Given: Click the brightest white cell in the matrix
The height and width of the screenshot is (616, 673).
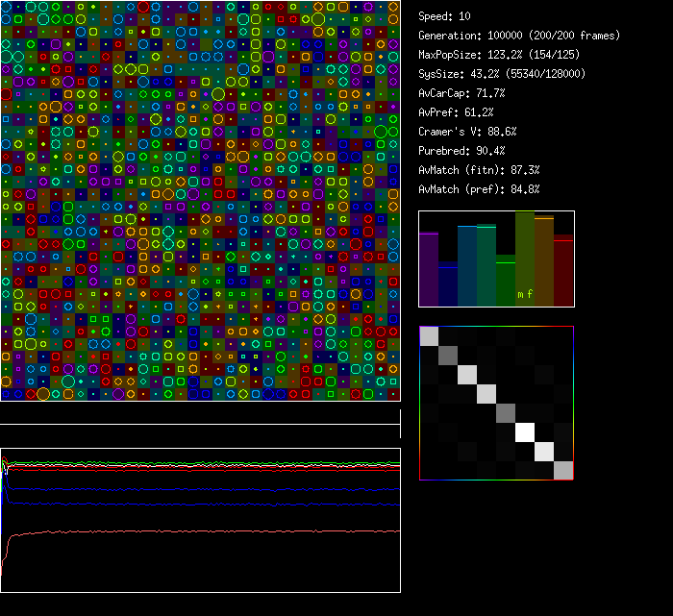Looking at the screenshot, I should pyautogui.click(x=525, y=432).
